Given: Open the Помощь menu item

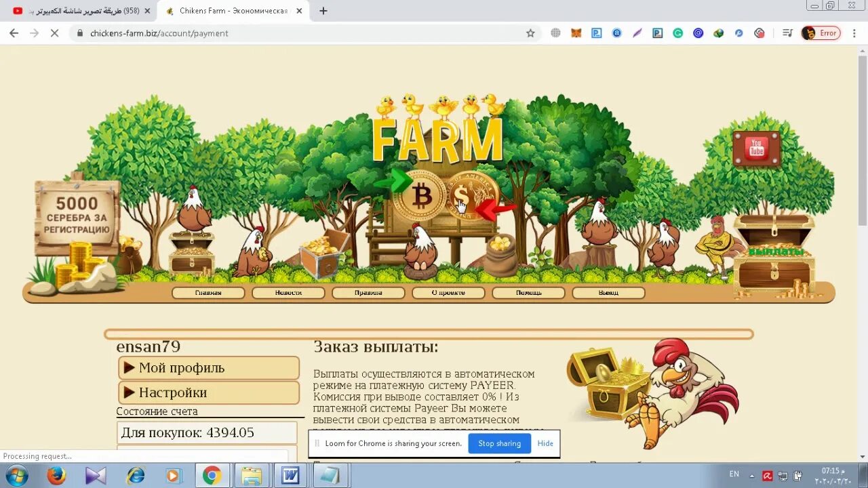Looking at the screenshot, I should click(528, 293).
